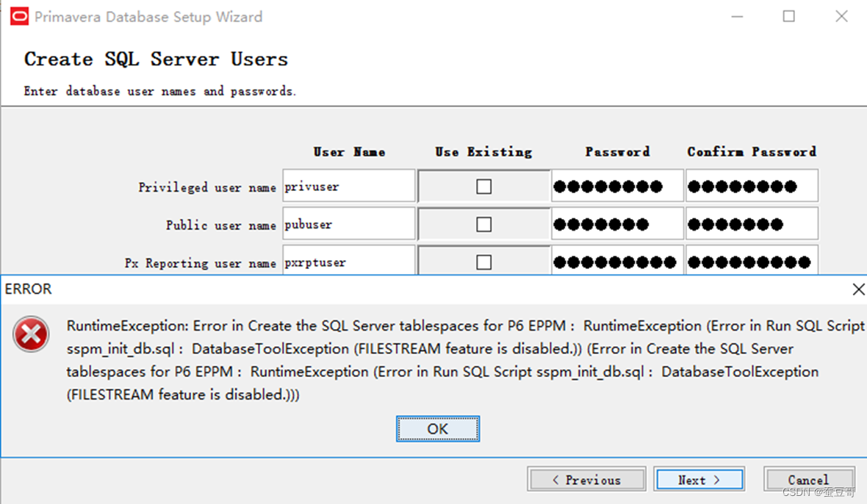Viewport: 867px width, 504px height.
Task: Click the Public user Password field
Action: [616, 223]
